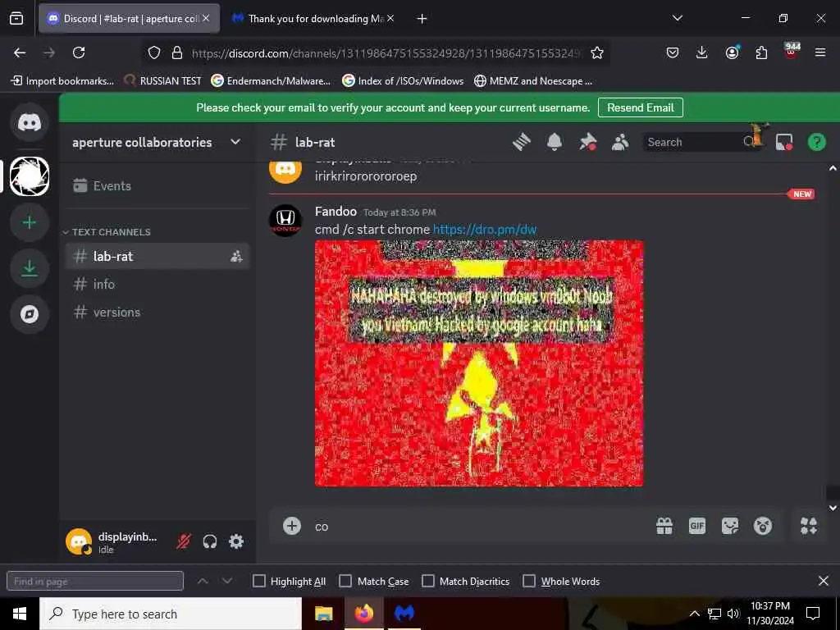840x630 pixels.
Task: Toggle microphone mute in user panel
Action: [x=184, y=541]
